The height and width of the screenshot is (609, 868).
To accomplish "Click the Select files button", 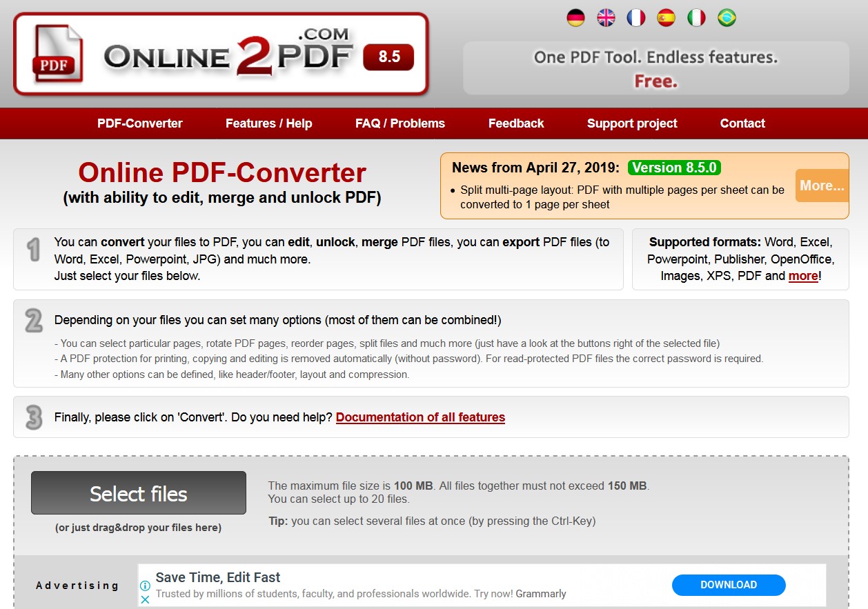I will click(139, 493).
